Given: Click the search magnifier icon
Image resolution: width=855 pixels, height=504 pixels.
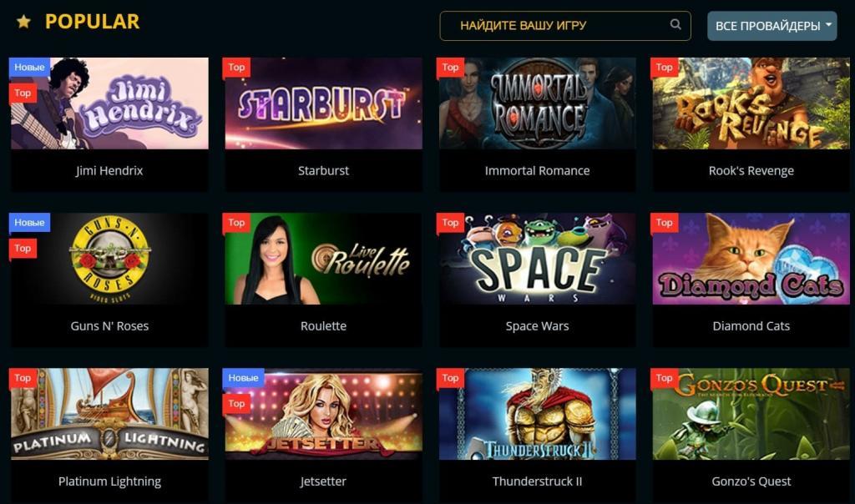Looking at the screenshot, I should click(x=675, y=24).
